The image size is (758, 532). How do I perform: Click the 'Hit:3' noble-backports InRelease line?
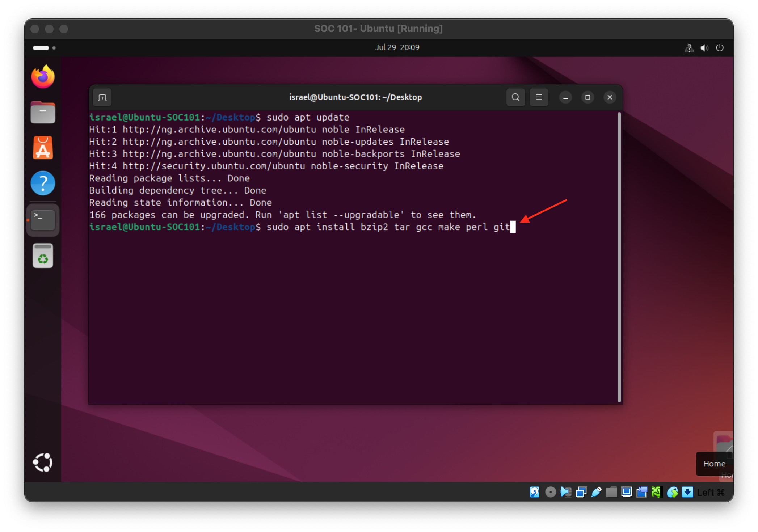[x=275, y=154]
